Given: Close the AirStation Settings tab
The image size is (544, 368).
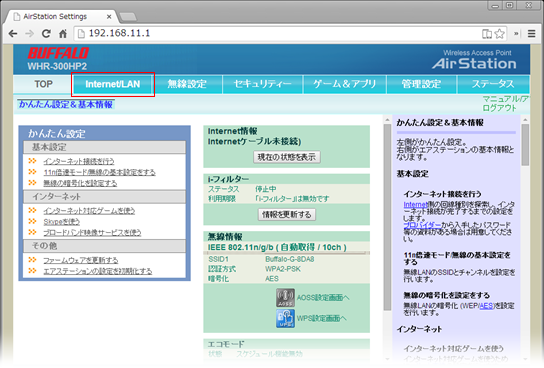Looking at the screenshot, I should 109,16.
